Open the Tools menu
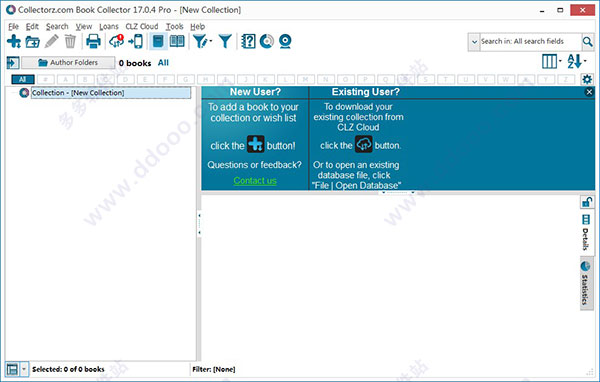The height and width of the screenshot is (382, 600). tap(174, 26)
